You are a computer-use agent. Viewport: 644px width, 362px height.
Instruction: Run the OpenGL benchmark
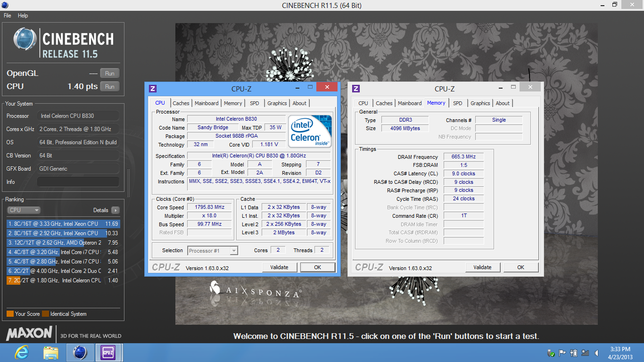point(110,73)
